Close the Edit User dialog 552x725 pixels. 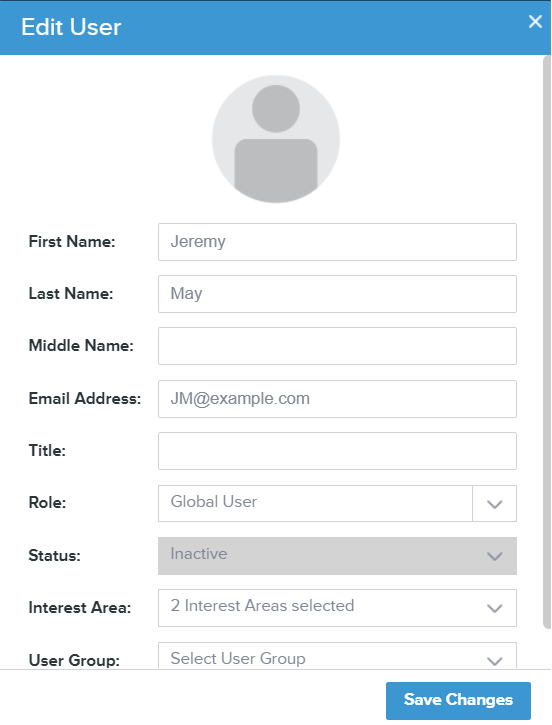[535, 21]
